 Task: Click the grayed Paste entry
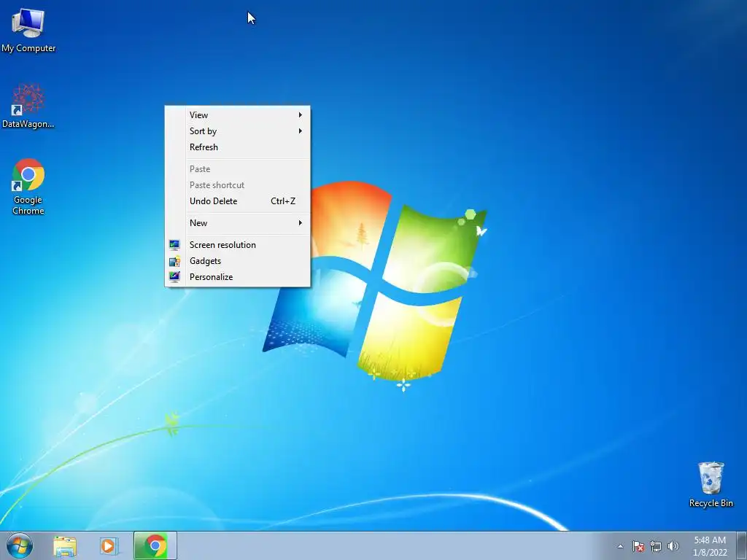[238, 169]
